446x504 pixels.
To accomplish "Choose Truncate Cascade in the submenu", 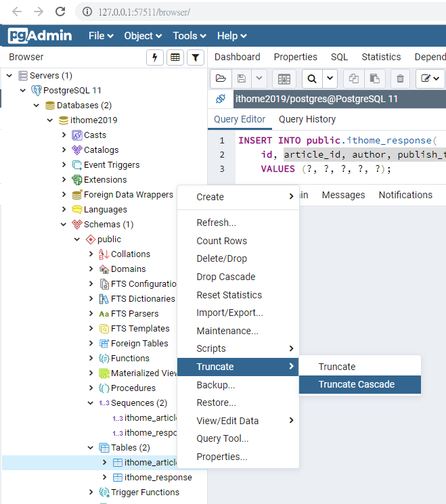I will (360, 384).
